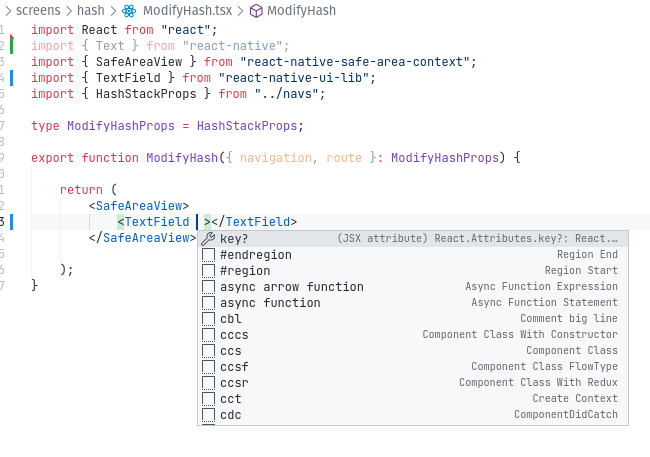This screenshot has width=650, height=457.
Task: Click the snippet icon beside 'cdc'
Action: pos(208,415)
